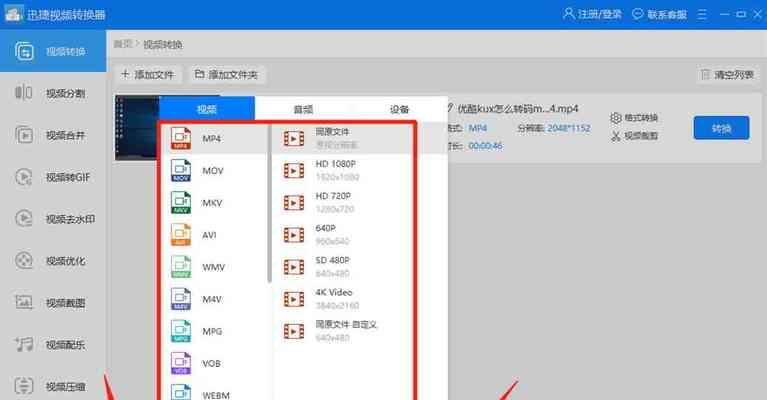Image resolution: width=767 pixels, height=400 pixels.
Task: Open the 视频去水印 watermark removal tool
Action: pyautogui.click(x=53, y=219)
